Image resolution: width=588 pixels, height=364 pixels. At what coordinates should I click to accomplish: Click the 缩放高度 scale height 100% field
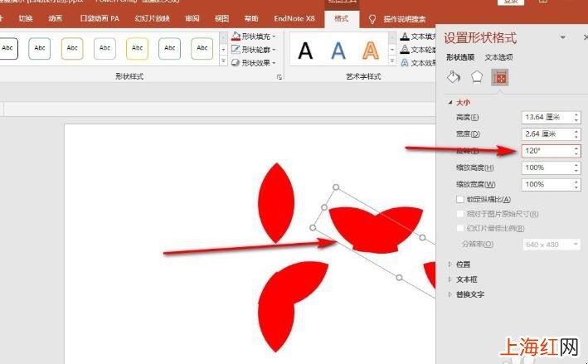pyautogui.click(x=552, y=167)
